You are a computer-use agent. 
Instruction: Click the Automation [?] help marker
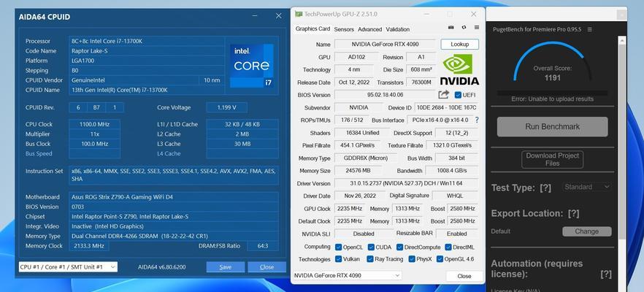(606, 274)
